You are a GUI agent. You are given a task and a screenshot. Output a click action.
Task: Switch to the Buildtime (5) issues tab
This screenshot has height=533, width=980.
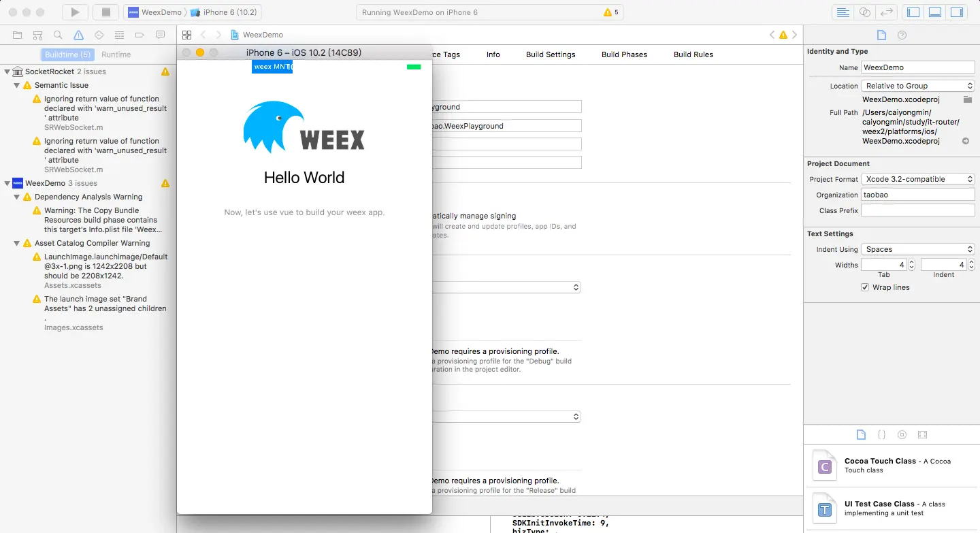coord(67,54)
